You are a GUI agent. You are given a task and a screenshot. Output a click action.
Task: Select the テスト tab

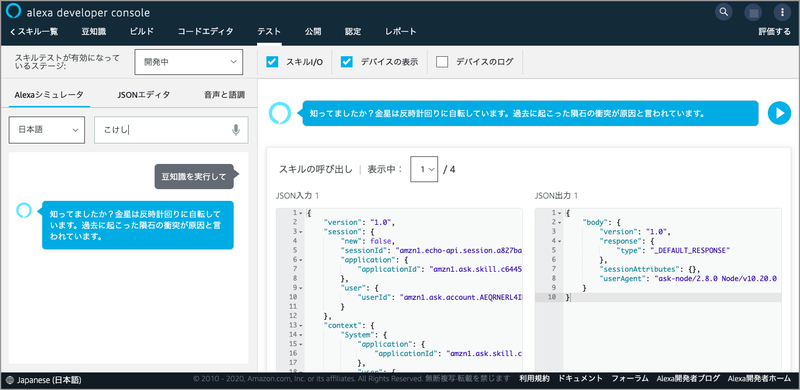(269, 32)
